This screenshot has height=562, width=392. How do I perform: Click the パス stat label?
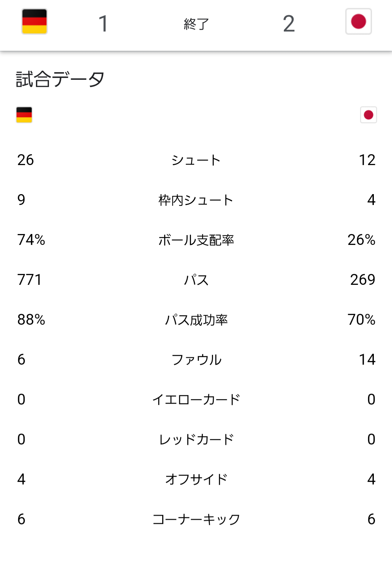click(x=196, y=280)
